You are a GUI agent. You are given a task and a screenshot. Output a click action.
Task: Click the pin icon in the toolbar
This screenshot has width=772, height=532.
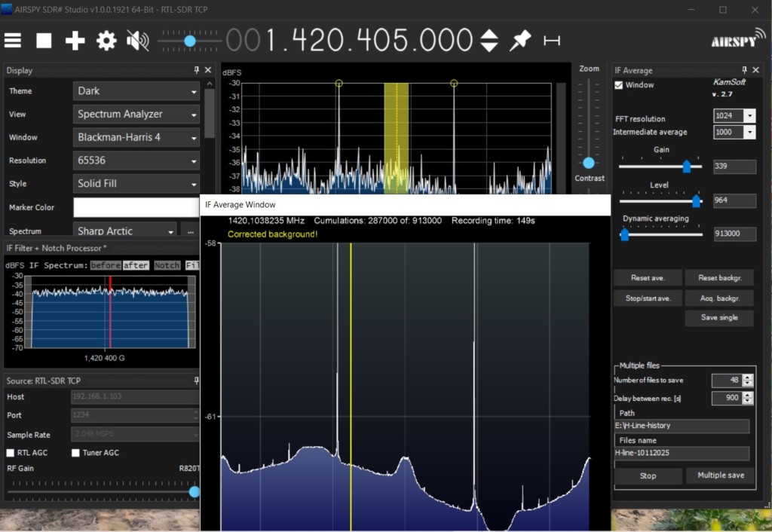tap(519, 41)
